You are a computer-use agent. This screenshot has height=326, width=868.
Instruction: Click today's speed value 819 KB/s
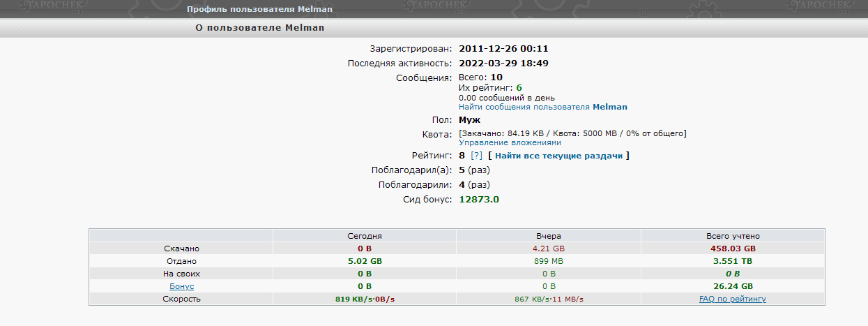[x=353, y=299]
